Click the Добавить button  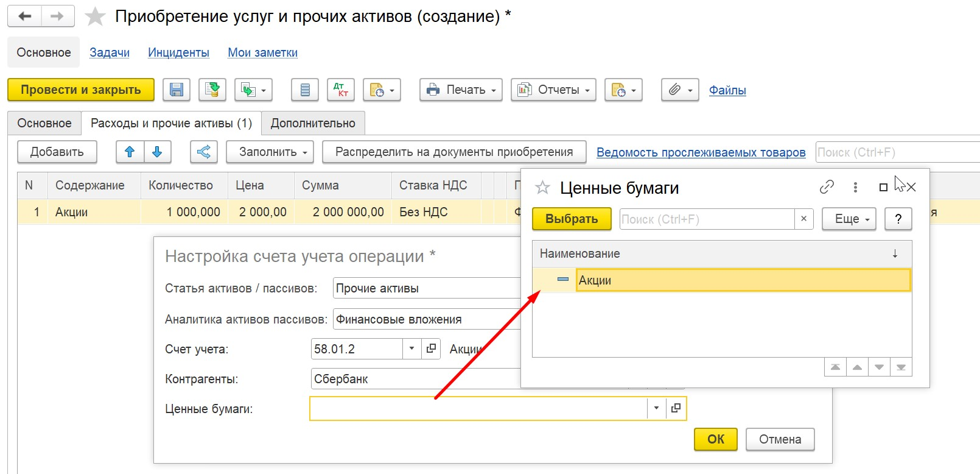pos(57,152)
